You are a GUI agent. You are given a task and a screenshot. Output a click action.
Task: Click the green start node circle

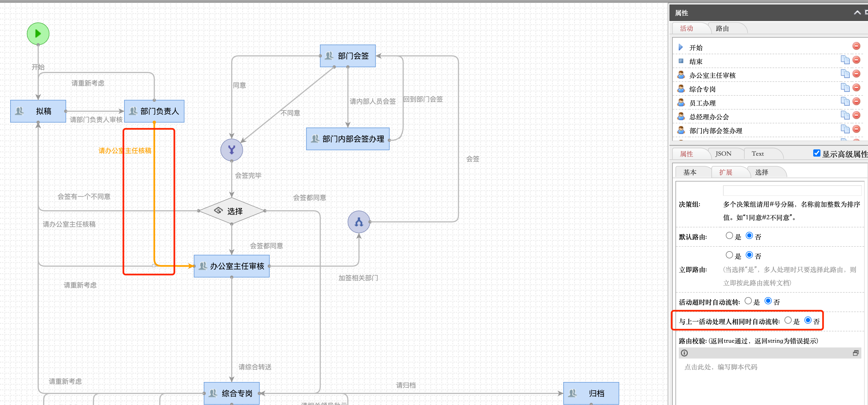38,33
